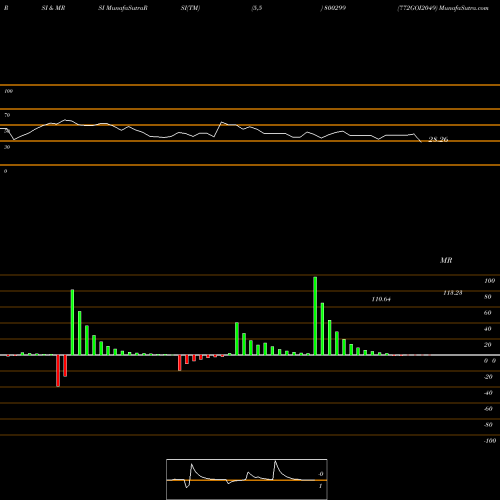Click the SI MunafaSutraR header text

(x=123, y=8)
